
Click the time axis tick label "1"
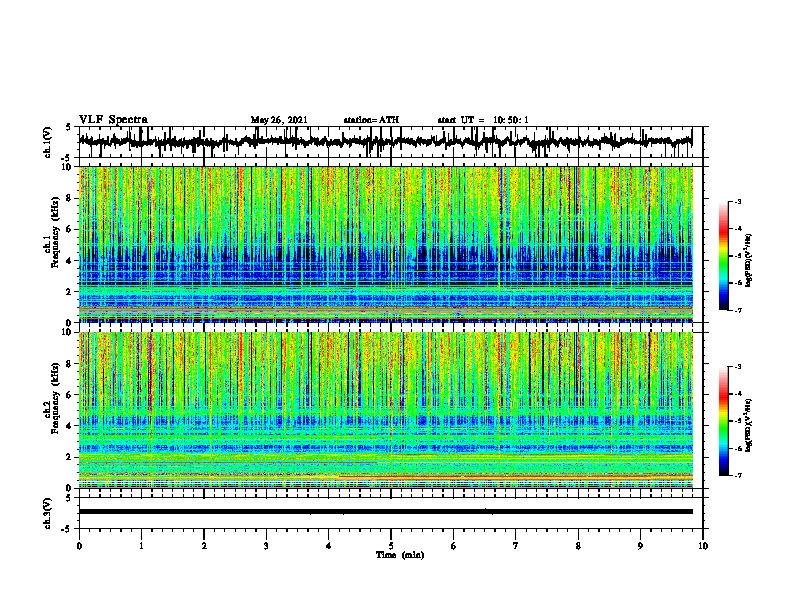(141, 546)
